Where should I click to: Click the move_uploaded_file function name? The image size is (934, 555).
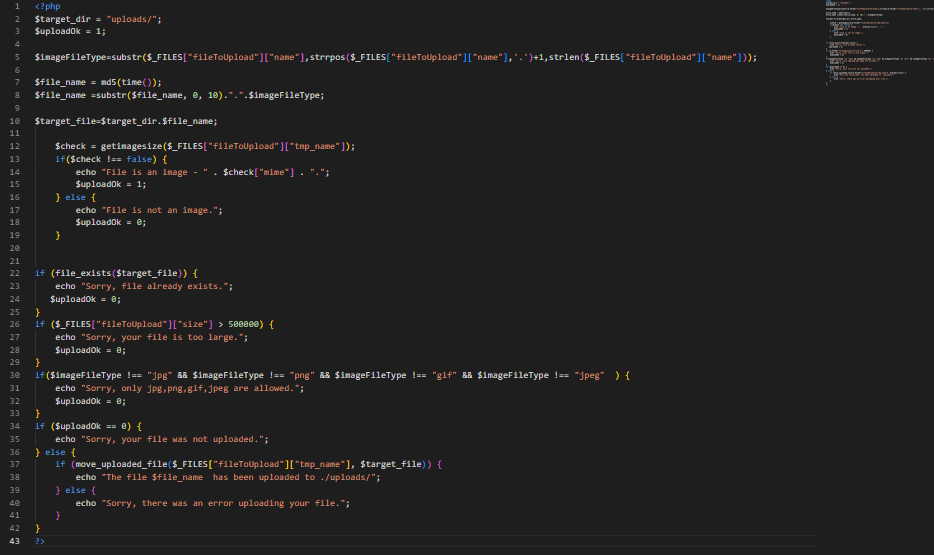click(120, 465)
